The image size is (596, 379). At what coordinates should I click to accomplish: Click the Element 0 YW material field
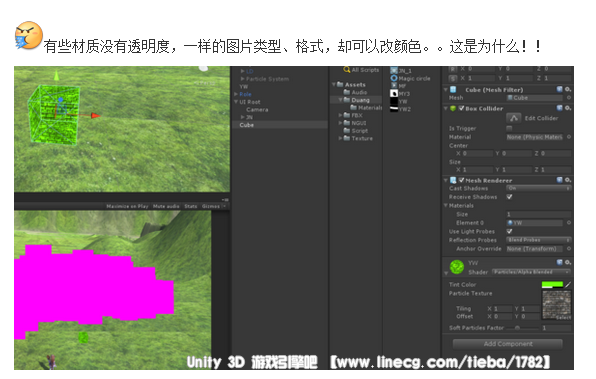click(x=534, y=223)
